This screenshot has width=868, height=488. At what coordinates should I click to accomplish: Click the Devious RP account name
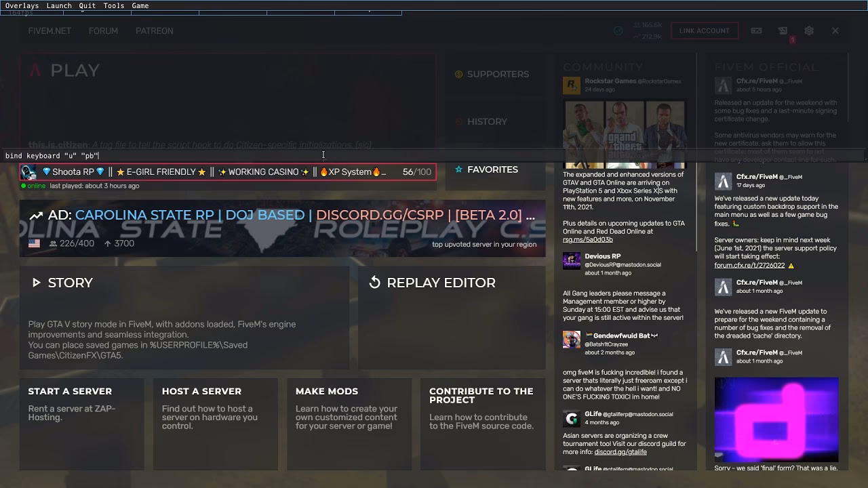click(x=602, y=256)
